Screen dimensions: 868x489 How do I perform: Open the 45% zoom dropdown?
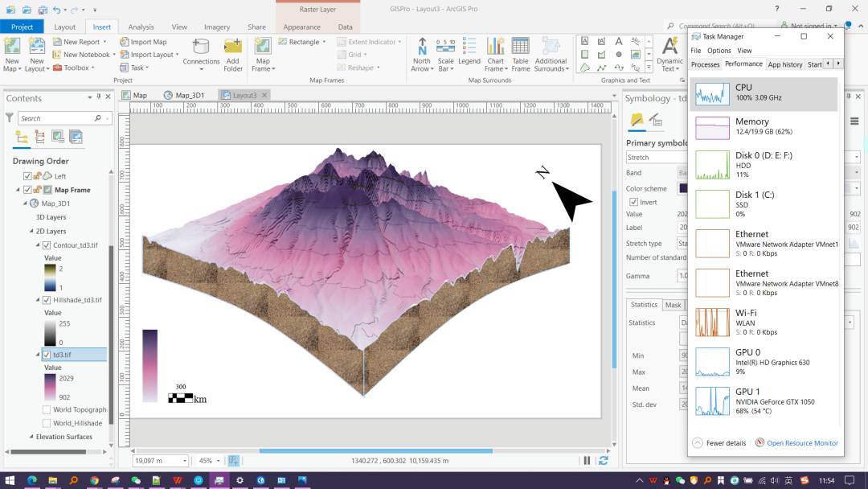point(218,461)
